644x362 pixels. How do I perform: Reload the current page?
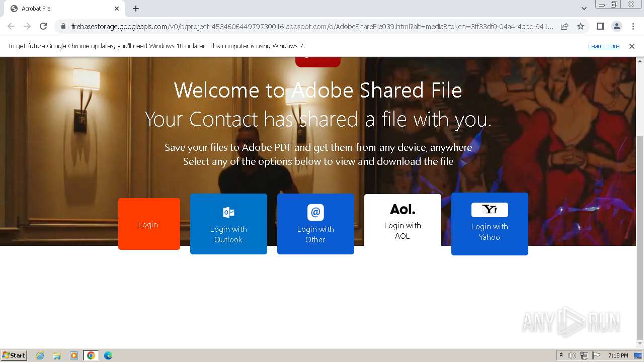coord(43,26)
